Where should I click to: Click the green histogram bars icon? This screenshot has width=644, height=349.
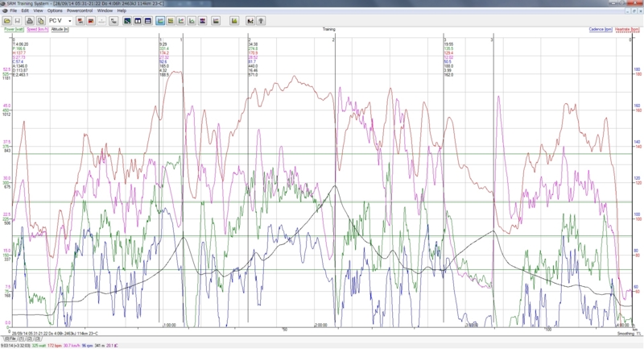234,21
